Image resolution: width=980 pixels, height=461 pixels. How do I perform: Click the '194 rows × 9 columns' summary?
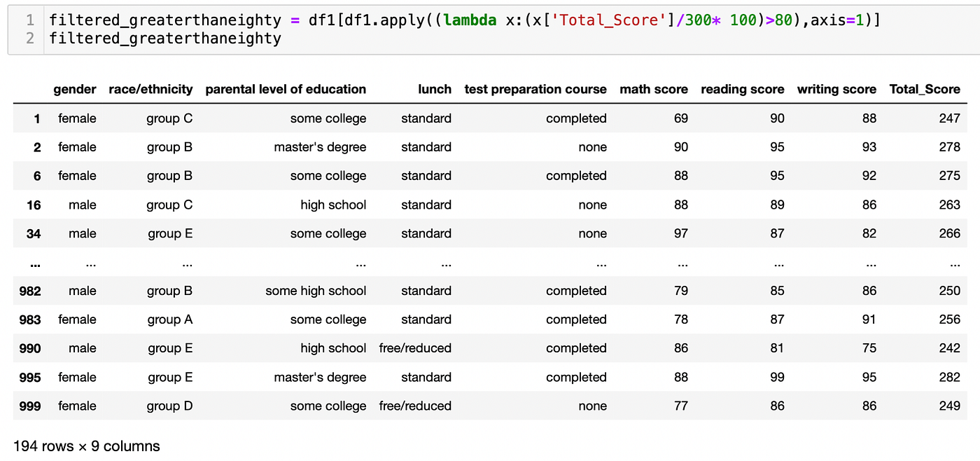coord(87,446)
